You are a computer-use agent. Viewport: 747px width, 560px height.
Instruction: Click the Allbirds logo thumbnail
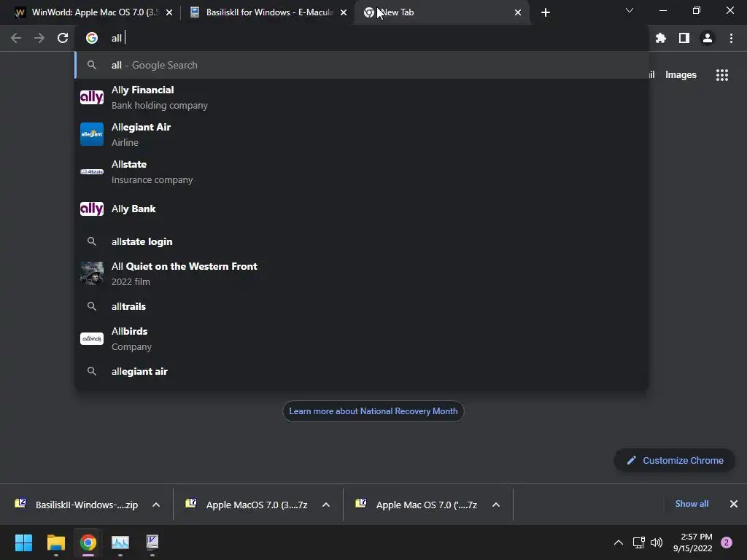[92, 338]
